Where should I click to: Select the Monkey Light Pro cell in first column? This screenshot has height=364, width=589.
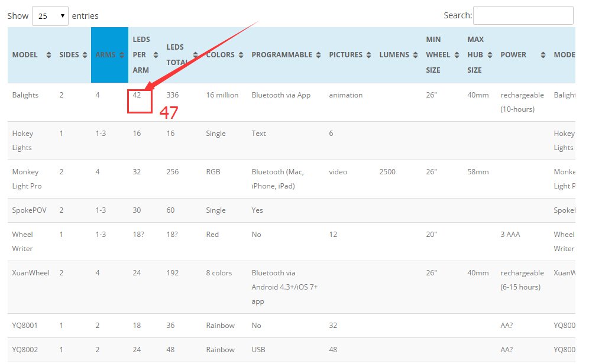(27, 178)
